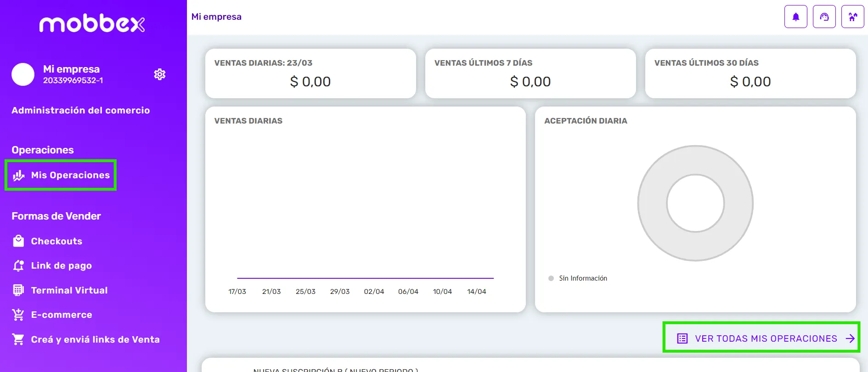
Task: Click the round company avatar
Action: click(23, 74)
